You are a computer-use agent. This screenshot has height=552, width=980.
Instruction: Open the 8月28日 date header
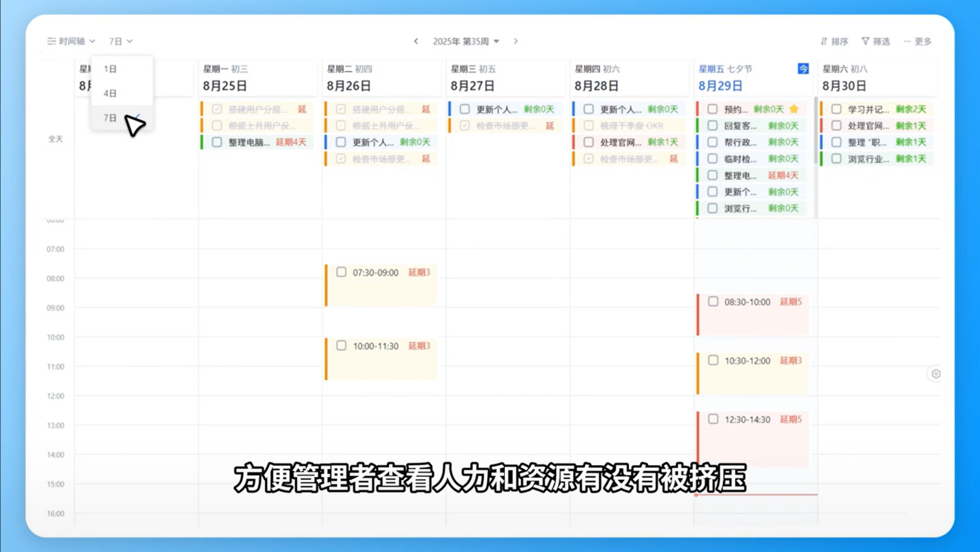point(597,86)
